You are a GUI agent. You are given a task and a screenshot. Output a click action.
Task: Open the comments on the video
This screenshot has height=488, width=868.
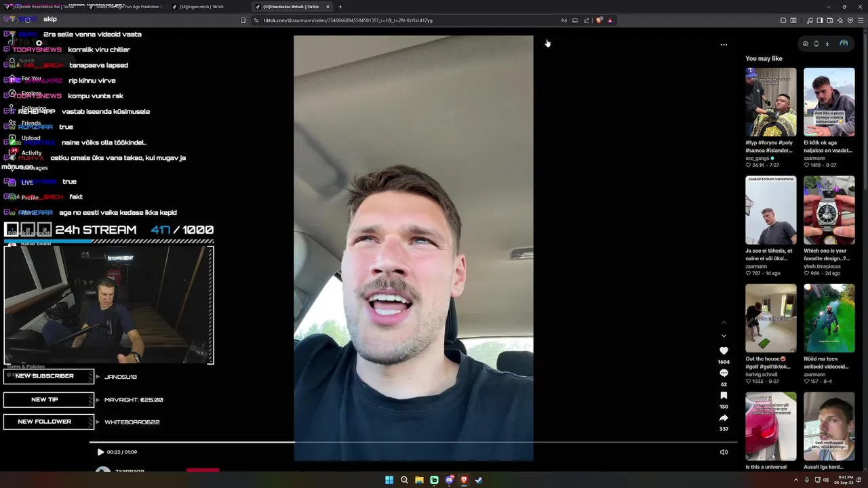[x=724, y=373]
